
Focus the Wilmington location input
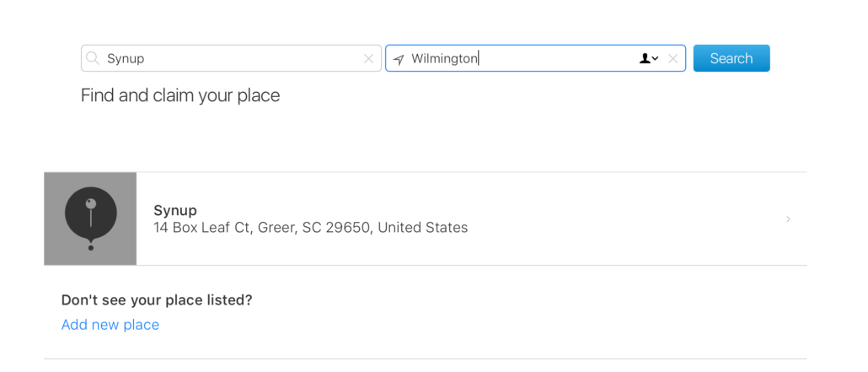point(535,58)
